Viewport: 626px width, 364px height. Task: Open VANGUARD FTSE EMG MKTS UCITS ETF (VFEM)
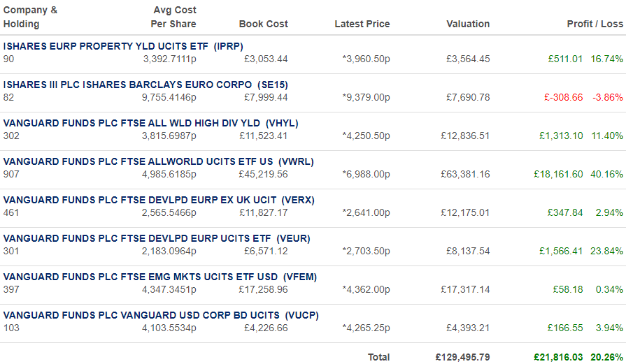pos(160,277)
